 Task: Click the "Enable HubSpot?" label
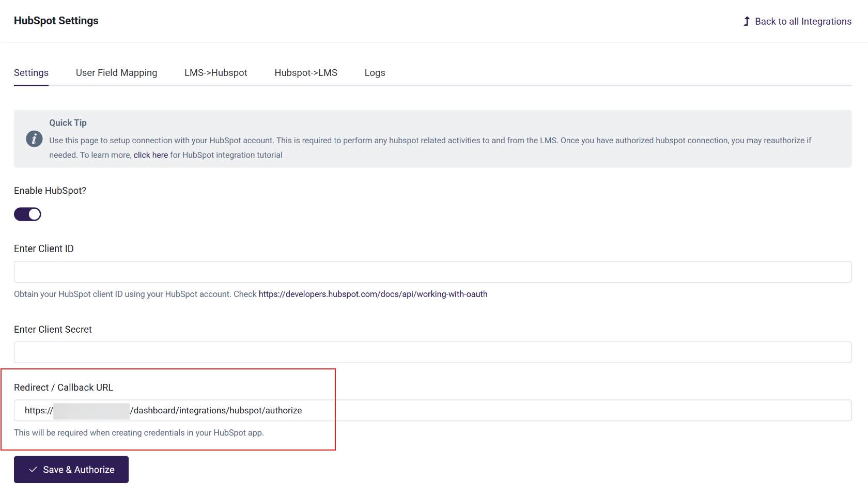[50, 191]
